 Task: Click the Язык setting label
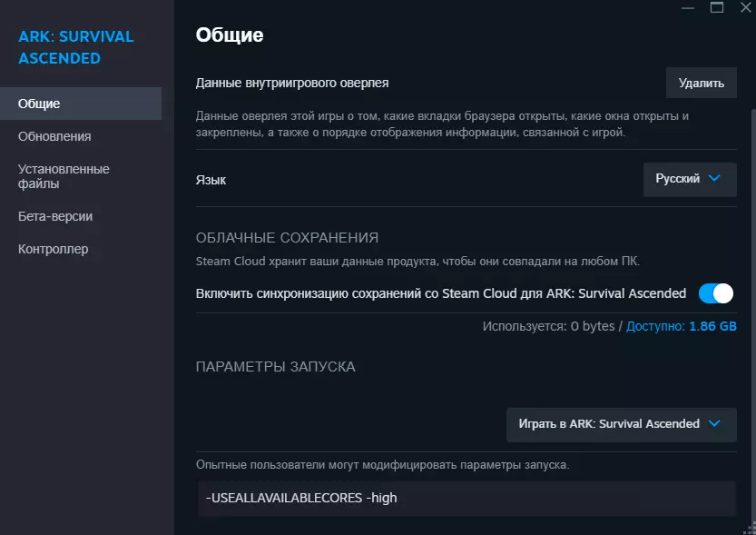[x=211, y=180]
